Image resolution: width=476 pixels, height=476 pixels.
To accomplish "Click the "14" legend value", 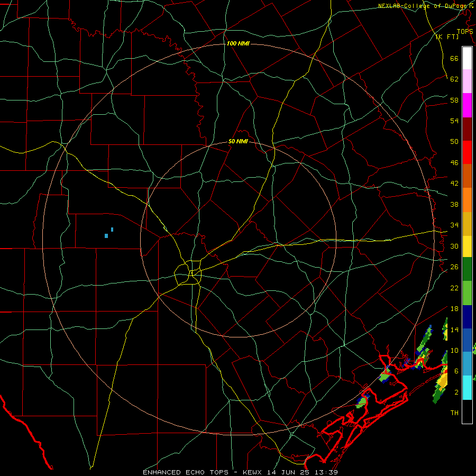I will coord(454,329).
